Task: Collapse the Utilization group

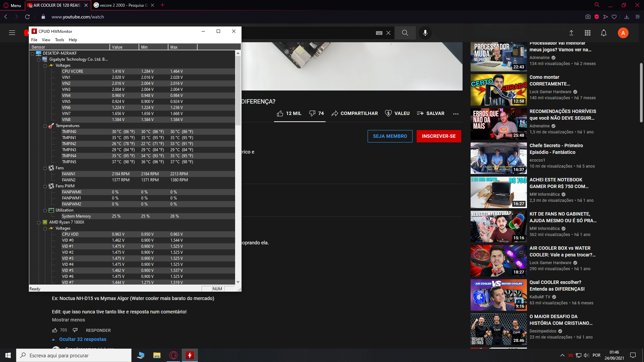Action: coord(45,210)
